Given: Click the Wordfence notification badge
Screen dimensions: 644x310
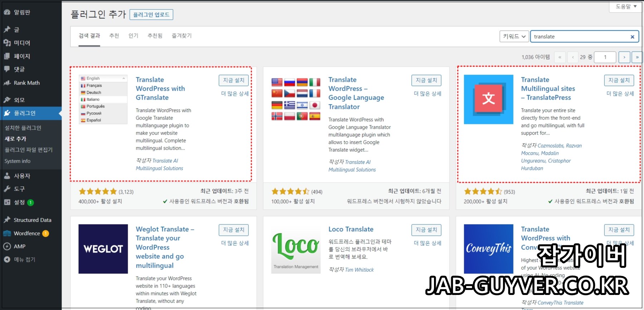Looking at the screenshot, I should click(x=45, y=234).
